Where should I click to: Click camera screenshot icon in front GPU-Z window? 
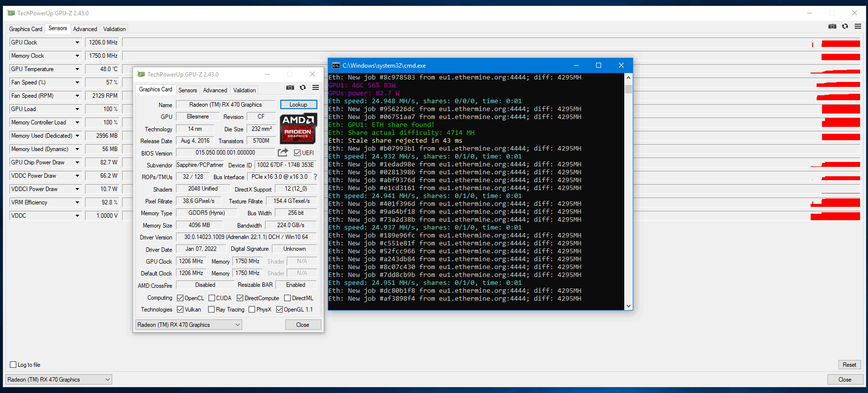290,87
